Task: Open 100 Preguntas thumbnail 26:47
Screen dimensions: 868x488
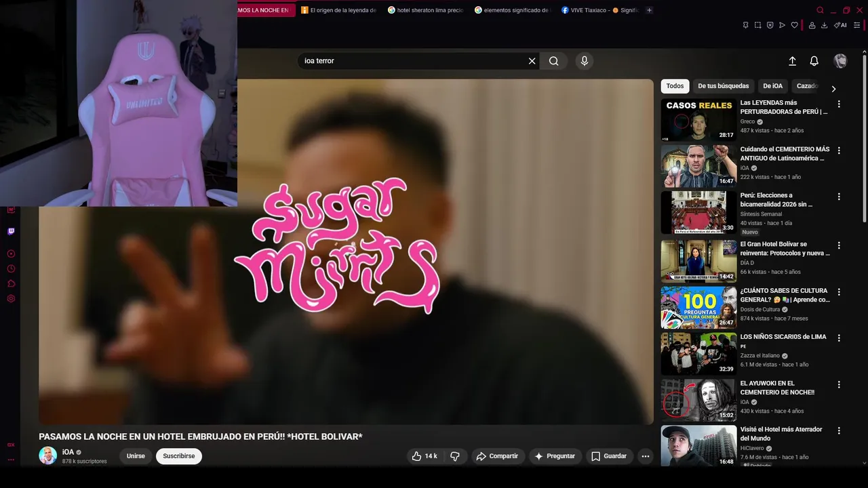Action: coord(698,307)
